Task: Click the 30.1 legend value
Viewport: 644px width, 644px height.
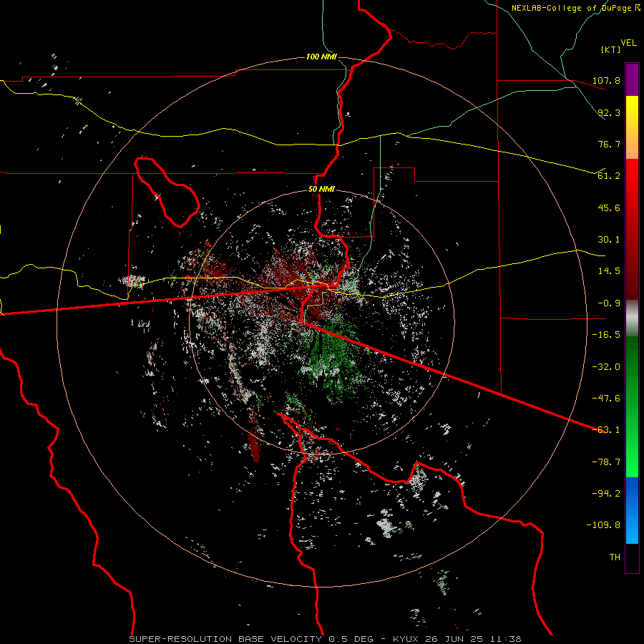Action: (x=609, y=240)
